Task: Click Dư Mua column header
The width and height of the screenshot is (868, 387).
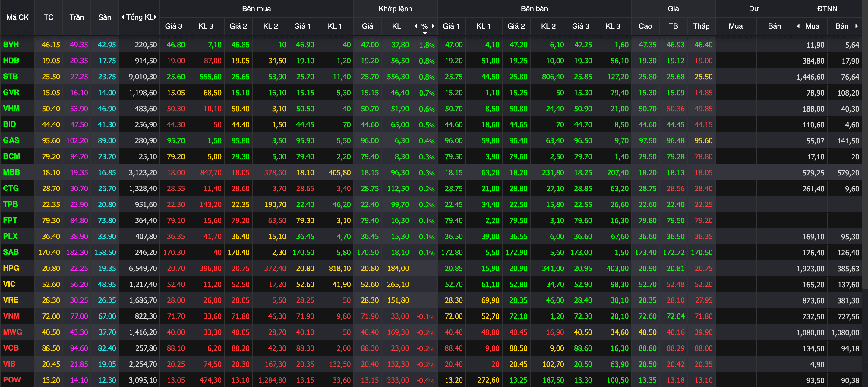Action: pos(736,26)
